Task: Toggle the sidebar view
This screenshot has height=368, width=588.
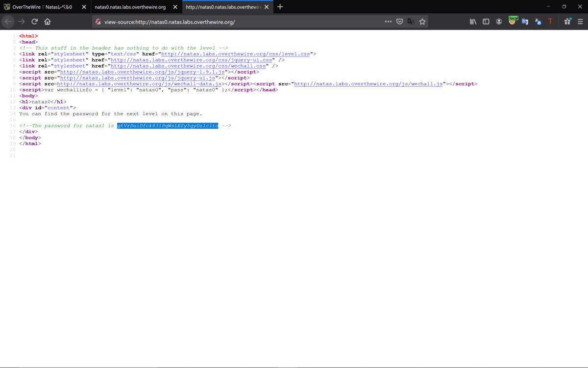Action: (x=486, y=22)
